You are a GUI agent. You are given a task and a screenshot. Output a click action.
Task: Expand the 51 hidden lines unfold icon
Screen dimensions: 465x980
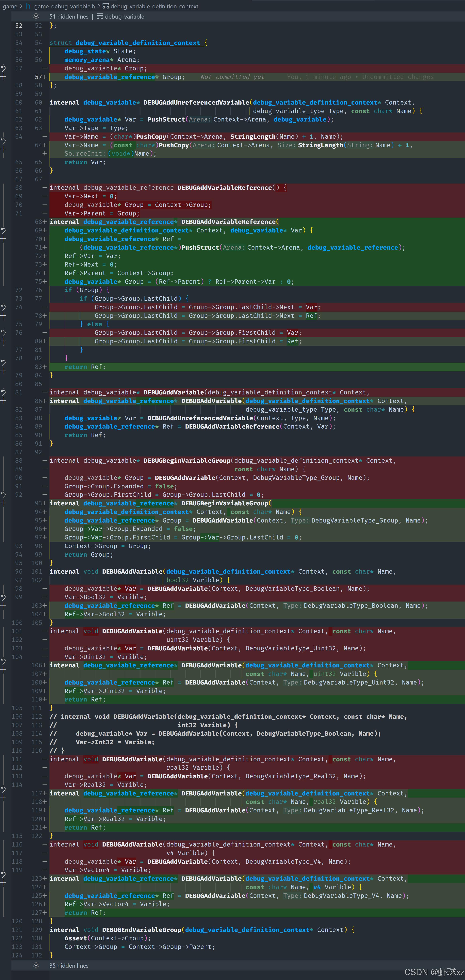36,16
